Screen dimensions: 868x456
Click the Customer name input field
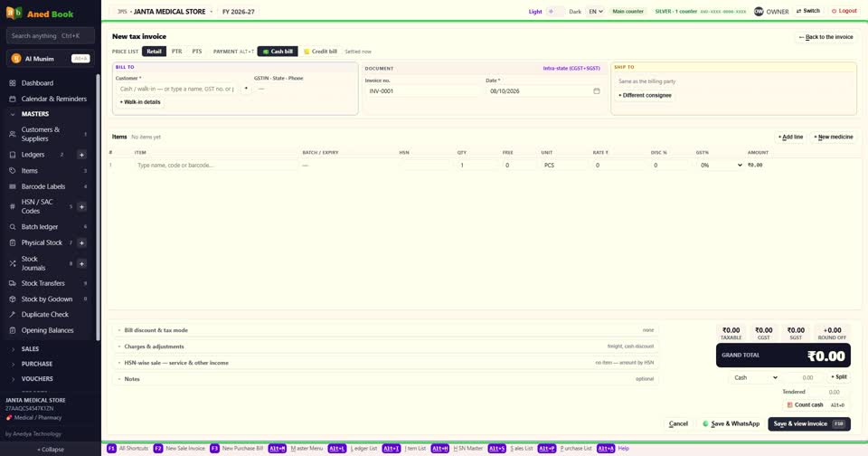[x=177, y=89]
